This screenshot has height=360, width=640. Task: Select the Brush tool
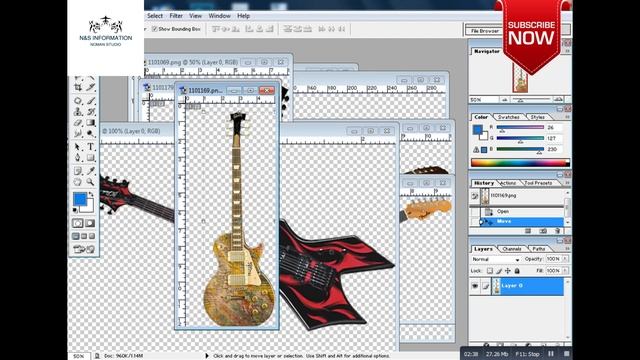pos(91,100)
